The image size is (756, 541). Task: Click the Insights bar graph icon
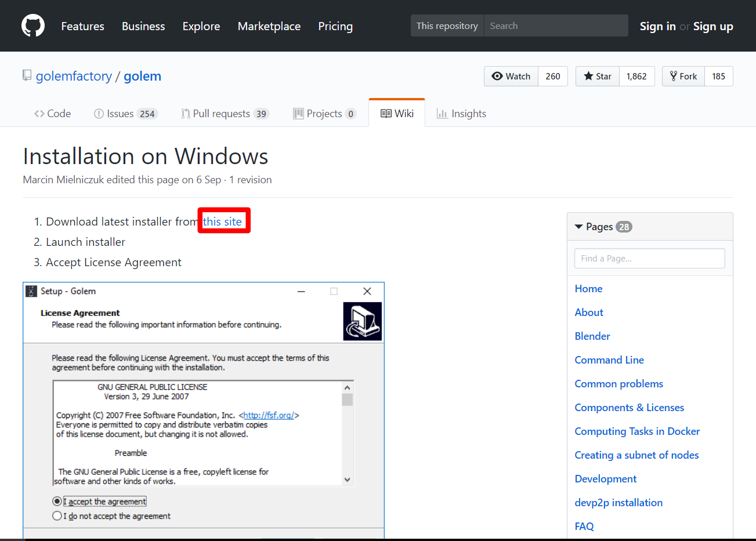coord(442,114)
